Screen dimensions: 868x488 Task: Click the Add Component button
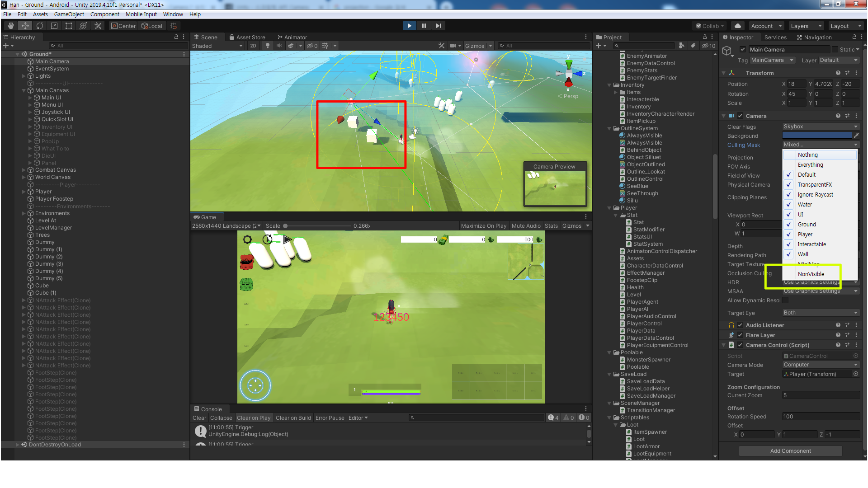[x=790, y=451]
